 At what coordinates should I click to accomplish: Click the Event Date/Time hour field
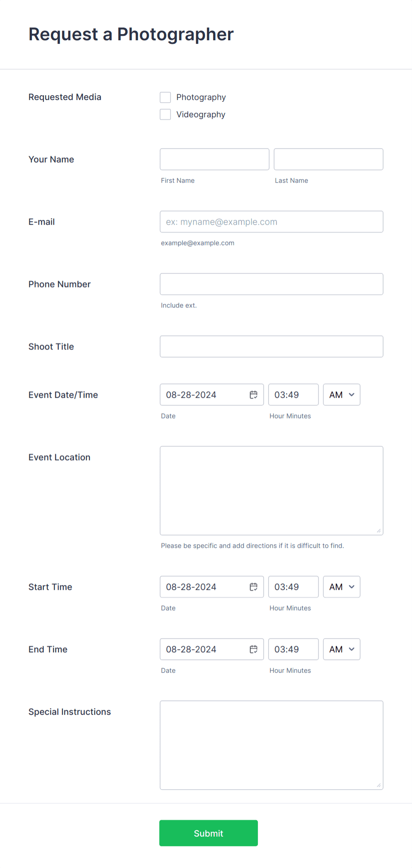pyautogui.click(x=293, y=395)
